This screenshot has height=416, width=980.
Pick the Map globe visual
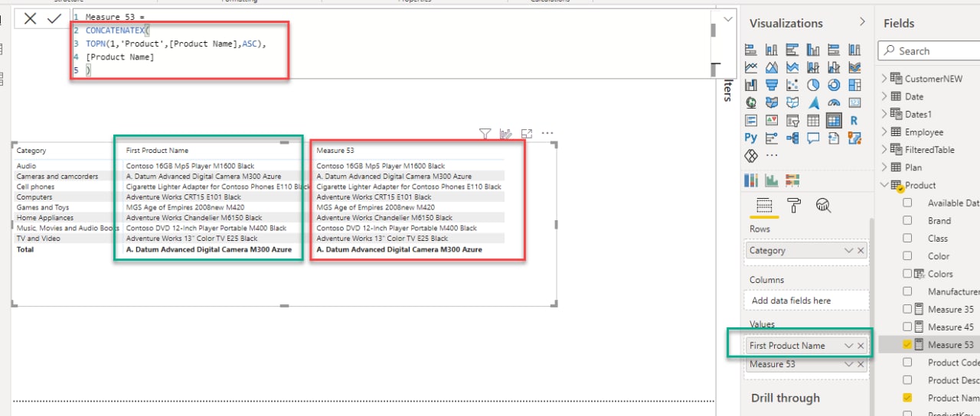(x=751, y=102)
